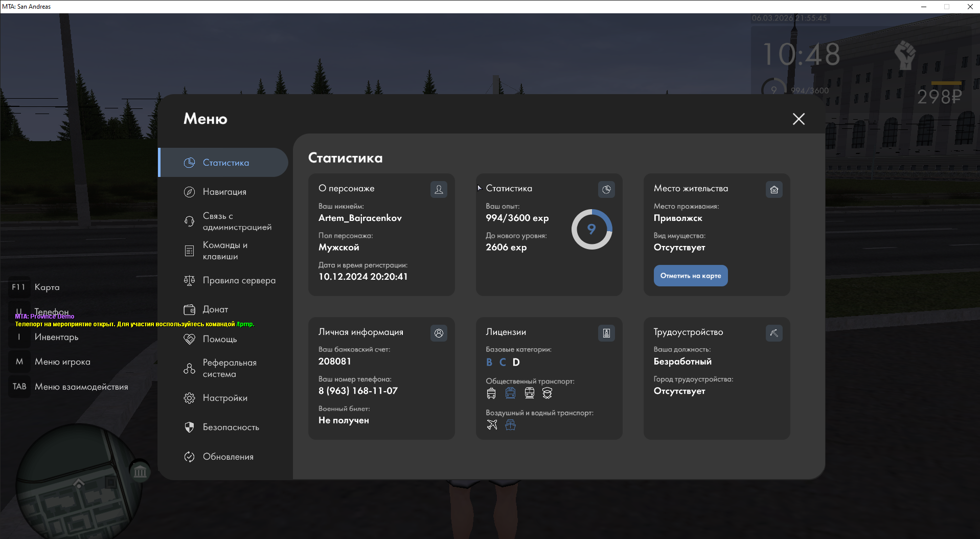This screenshot has height=539, width=980.
Task: Click "Отсутствует" under Город трудоустройства
Action: click(x=679, y=391)
